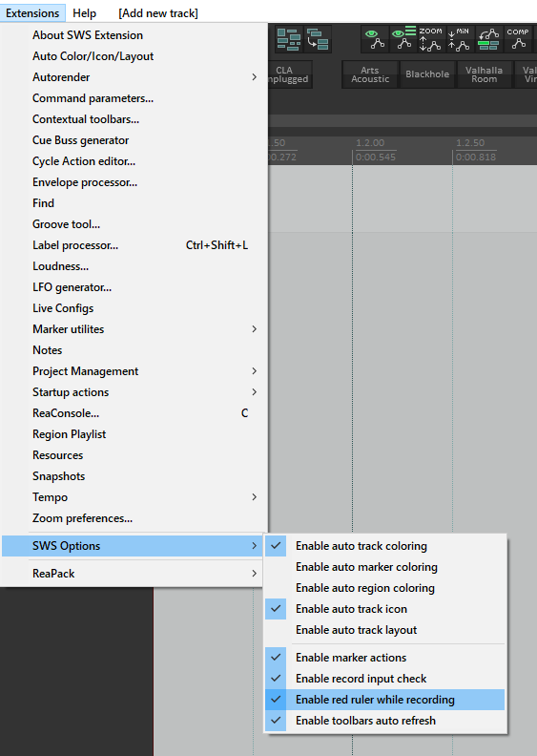This screenshot has width=537, height=756.
Task: Click the [Add new track] menu item
Action: (x=158, y=13)
